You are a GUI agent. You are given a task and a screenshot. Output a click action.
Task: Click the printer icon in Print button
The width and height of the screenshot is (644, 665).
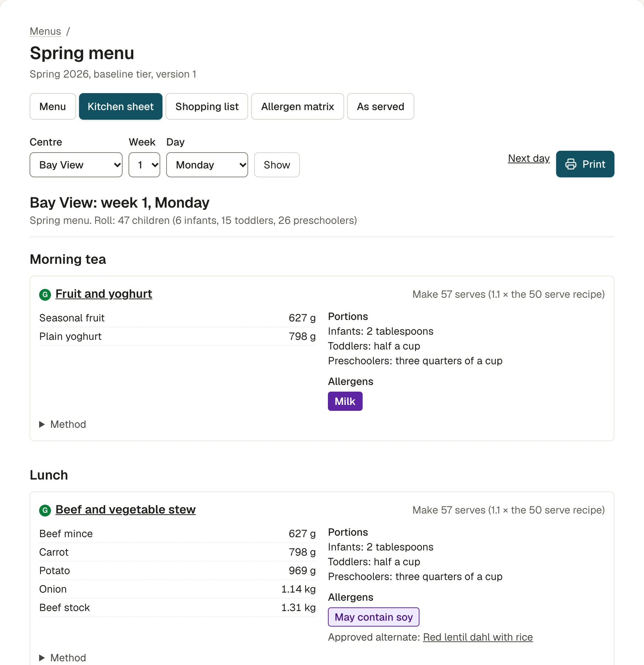(x=571, y=164)
